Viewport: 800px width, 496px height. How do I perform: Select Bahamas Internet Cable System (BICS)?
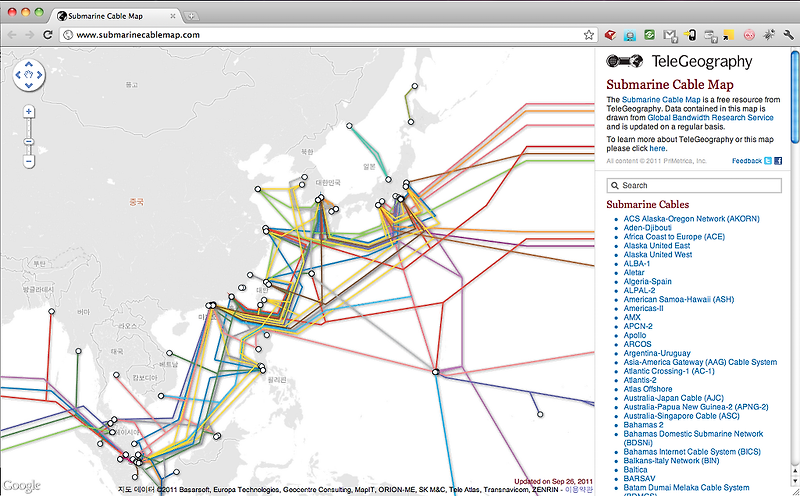[x=692, y=452]
